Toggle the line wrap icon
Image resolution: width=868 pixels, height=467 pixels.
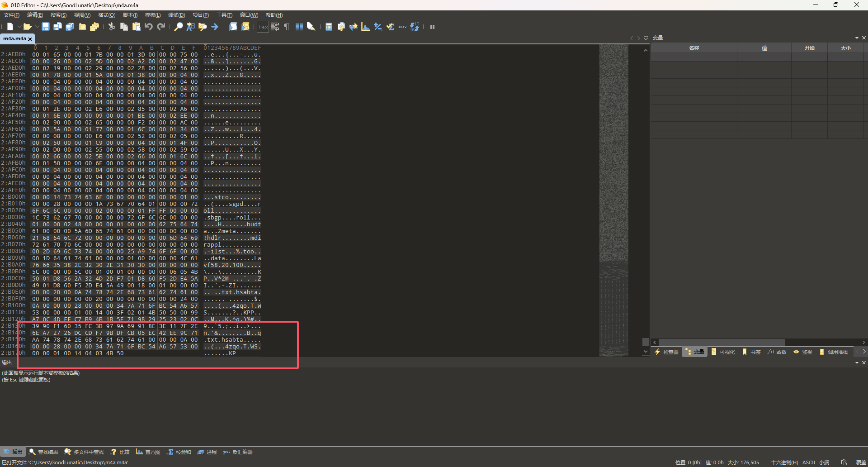click(275, 27)
